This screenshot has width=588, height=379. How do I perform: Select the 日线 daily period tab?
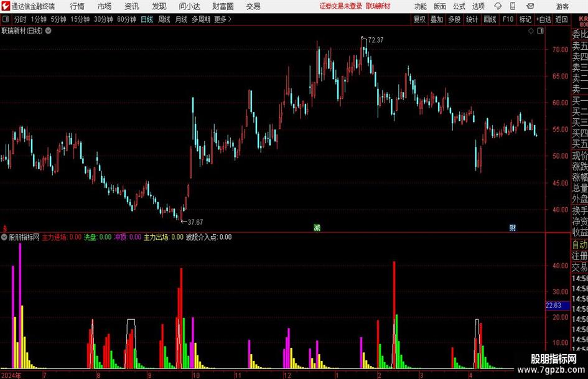147,19
